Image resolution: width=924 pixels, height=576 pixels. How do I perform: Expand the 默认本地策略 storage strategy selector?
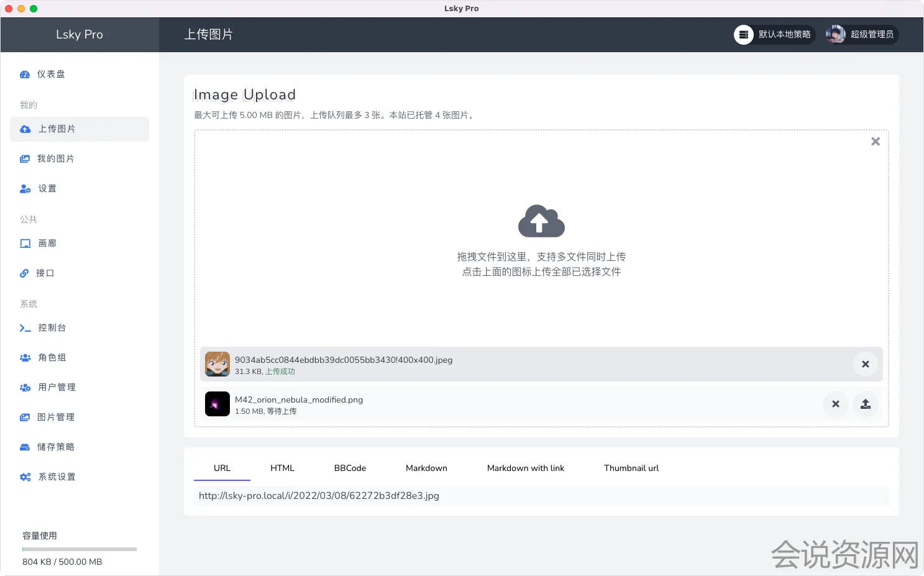(774, 35)
